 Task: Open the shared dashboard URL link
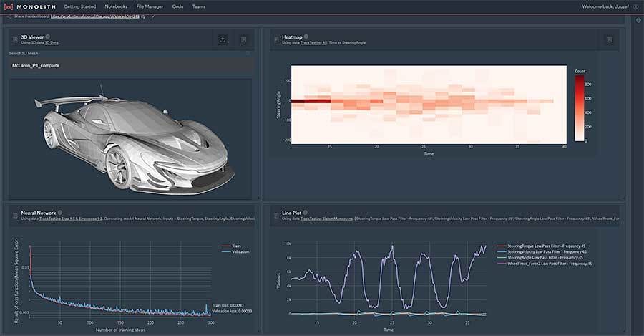[95, 16]
